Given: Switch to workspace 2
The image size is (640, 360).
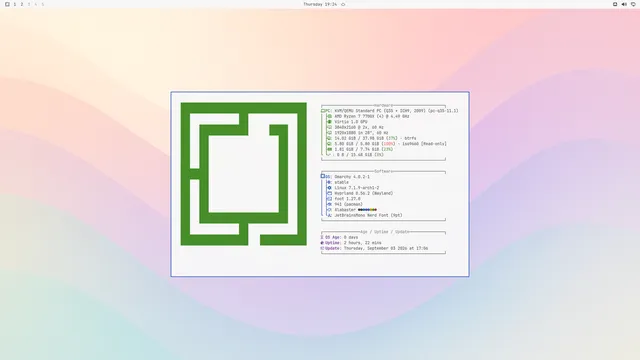Looking at the screenshot, I should pyautogui.click(x=22, y=4).
